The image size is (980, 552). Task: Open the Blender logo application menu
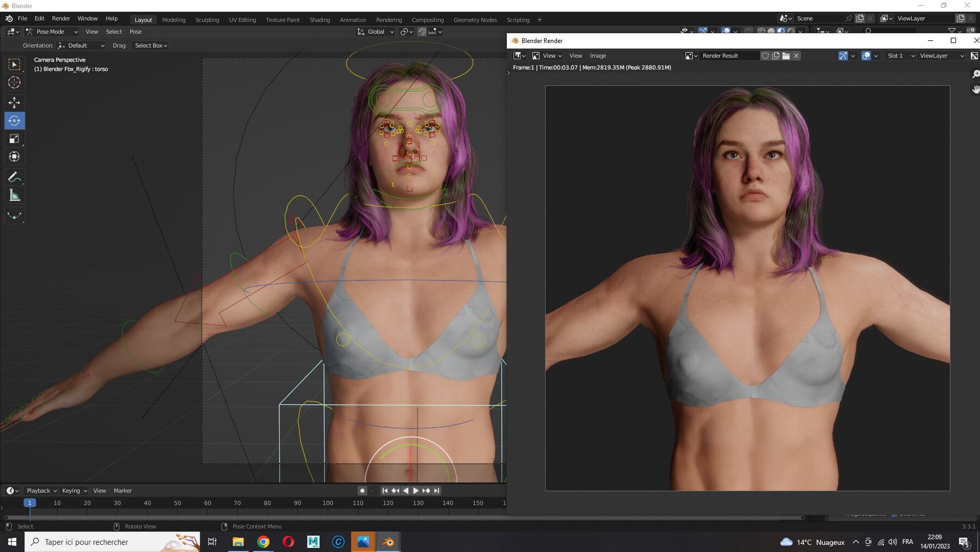click(9, 19)
